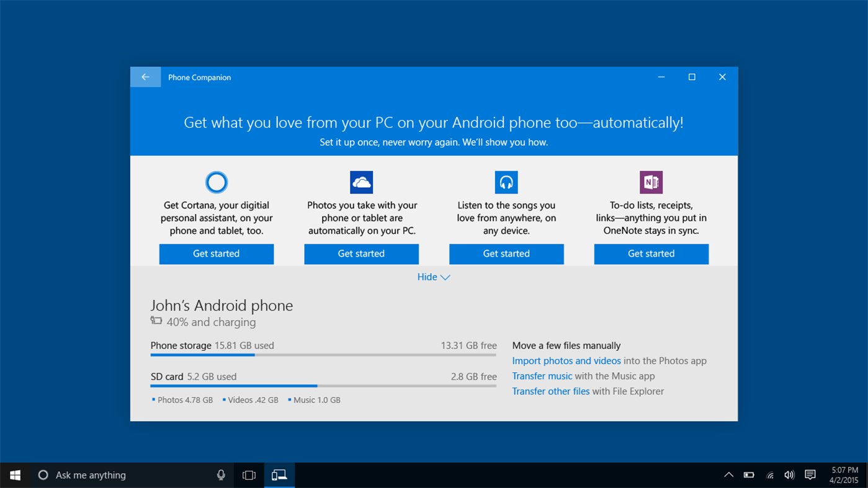
Task: Get started with automatic photo syncing
Action: tap(361, 254)
